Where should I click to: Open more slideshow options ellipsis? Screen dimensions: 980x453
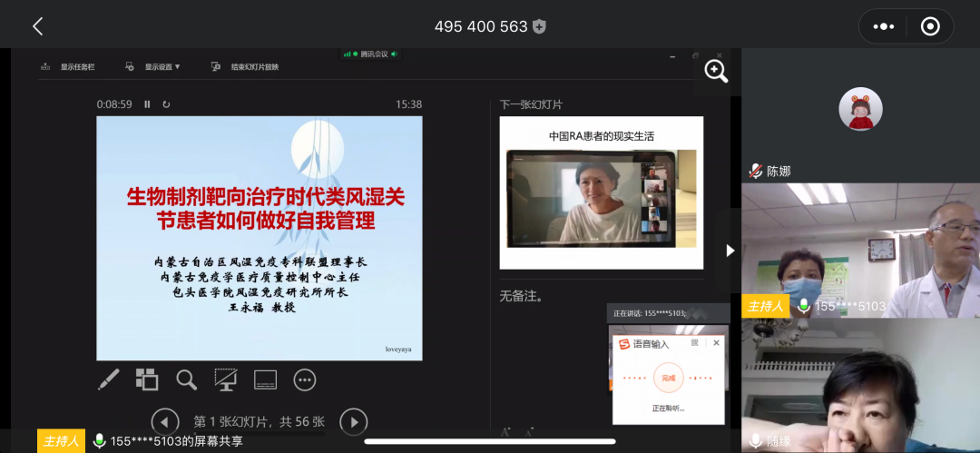[x=305, y=379]
